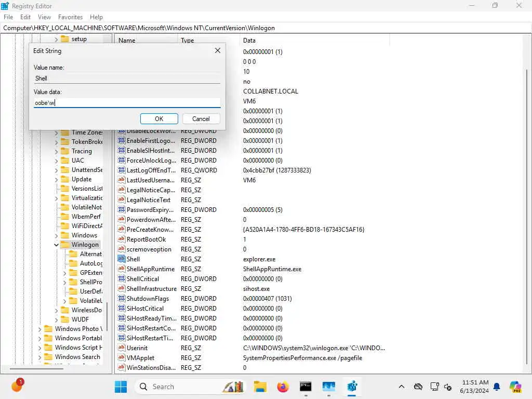Click the PasswordExpiry DWORD icon

click(x=121, y=209)
